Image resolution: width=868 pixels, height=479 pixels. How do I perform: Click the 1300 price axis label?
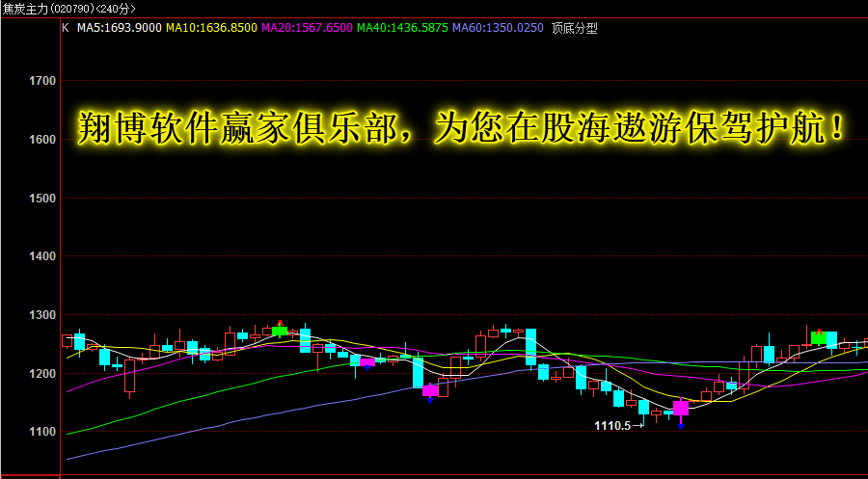[42, 315]
